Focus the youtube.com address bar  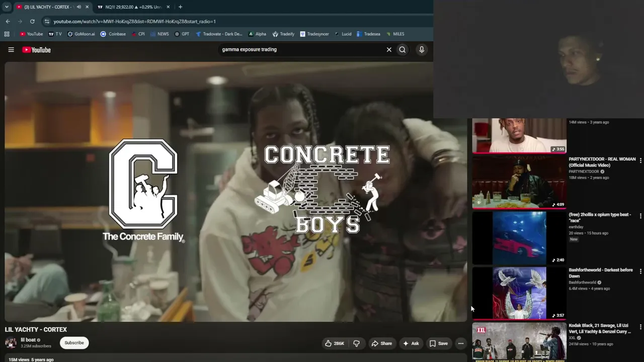pos(236,21)
